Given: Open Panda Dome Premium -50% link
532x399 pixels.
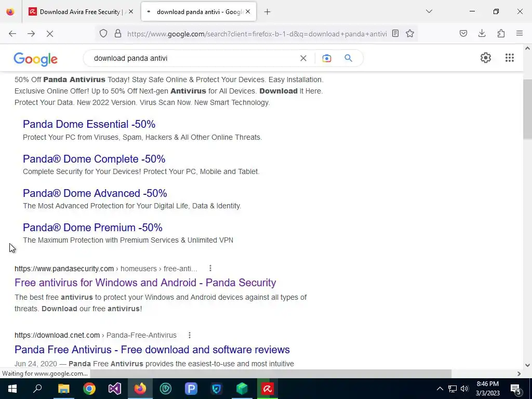Looking at the screenshot, I should point(92,228).
